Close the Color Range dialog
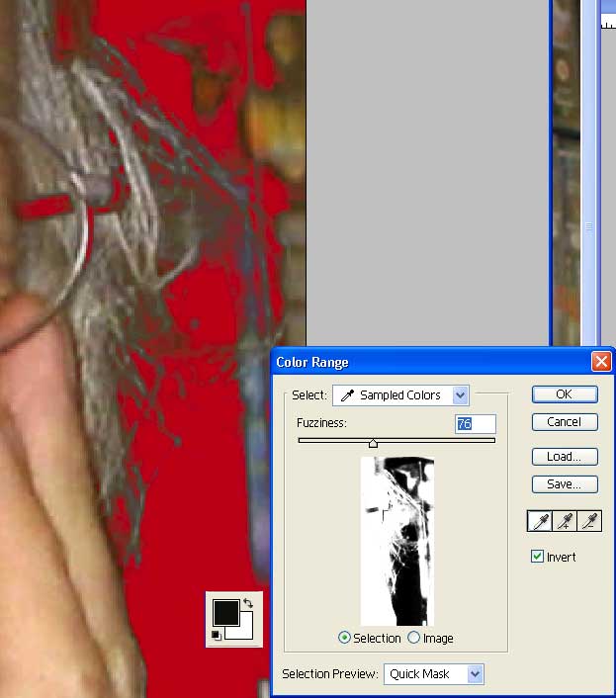 point(601,362)
